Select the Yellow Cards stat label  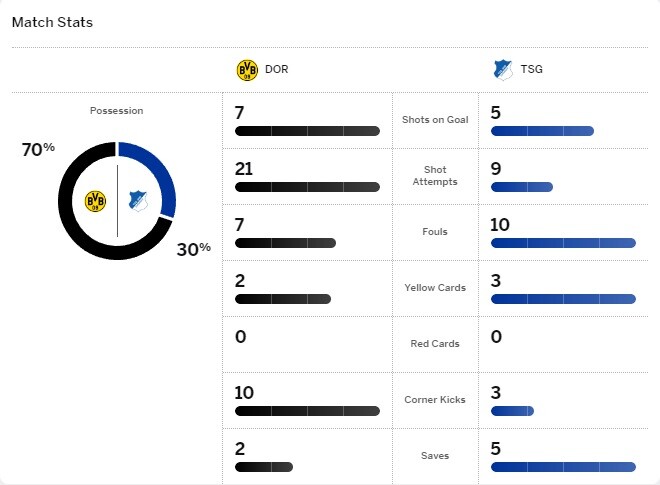pos(435,288)
